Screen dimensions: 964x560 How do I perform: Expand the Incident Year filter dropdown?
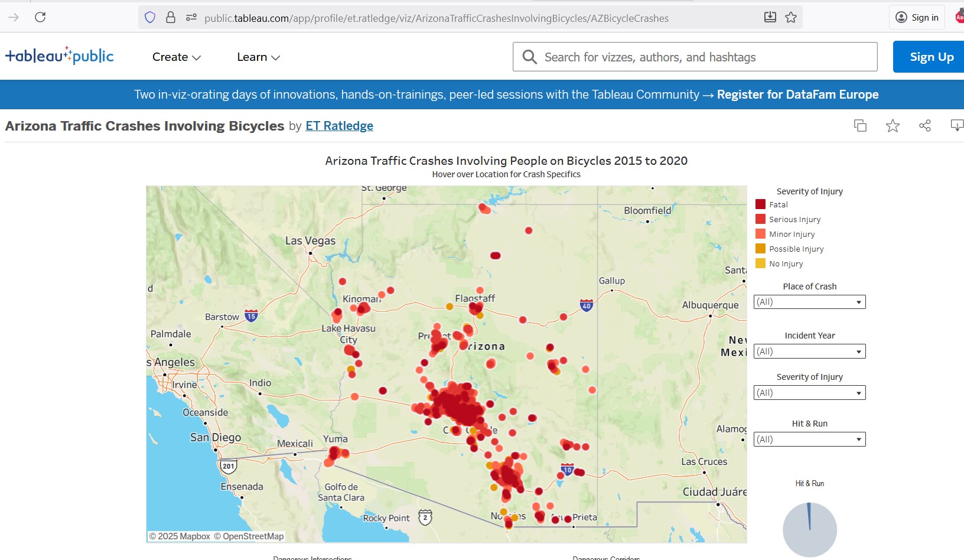809,351
